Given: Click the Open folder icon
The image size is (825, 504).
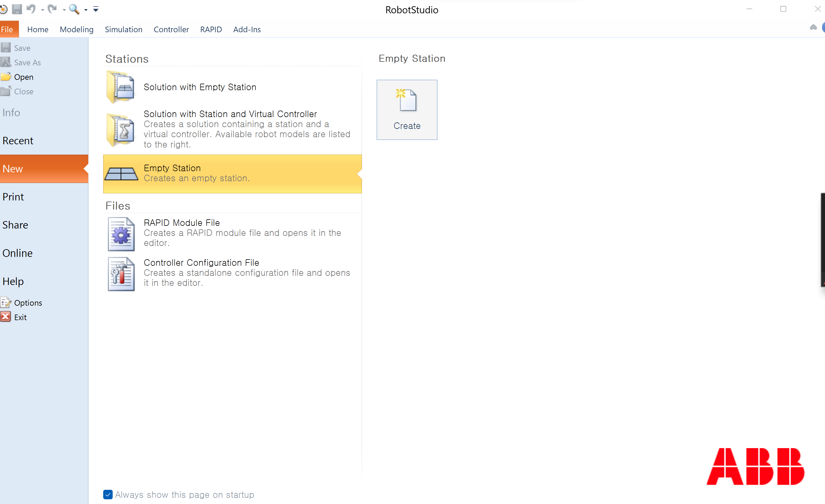Looking at the screenshot, I should point(6,77).
